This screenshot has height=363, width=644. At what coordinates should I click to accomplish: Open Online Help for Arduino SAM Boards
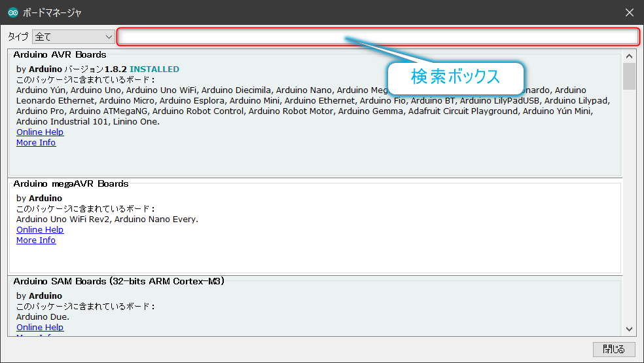pyautogui.click(x=40, y=327)
